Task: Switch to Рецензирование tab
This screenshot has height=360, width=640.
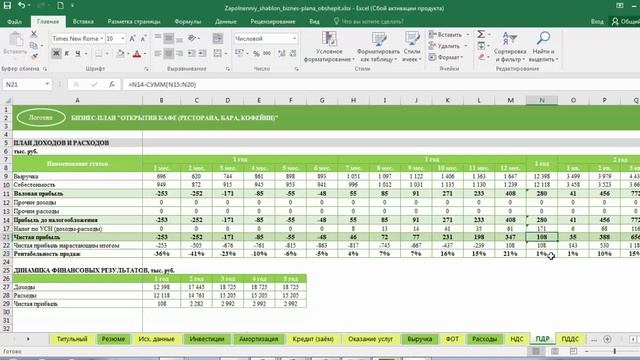Action: (x=273, y=22)
